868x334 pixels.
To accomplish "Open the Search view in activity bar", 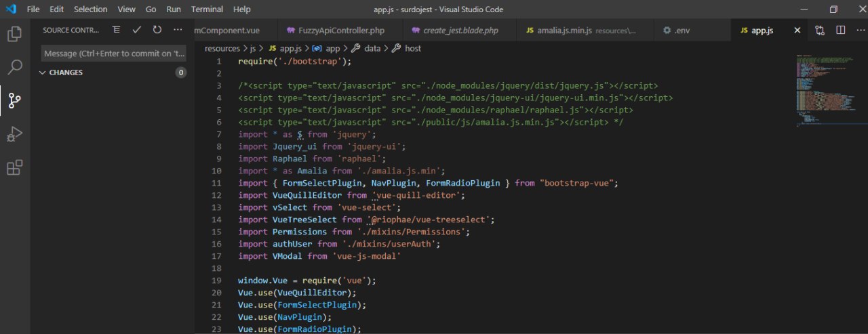I will click(14, 67).
